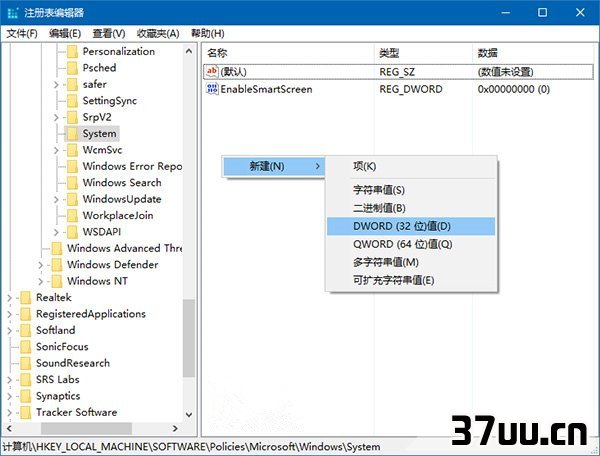Click the Windows NT folder icon
The width and height of the screenshot is (600, 456).
(57, 282)
